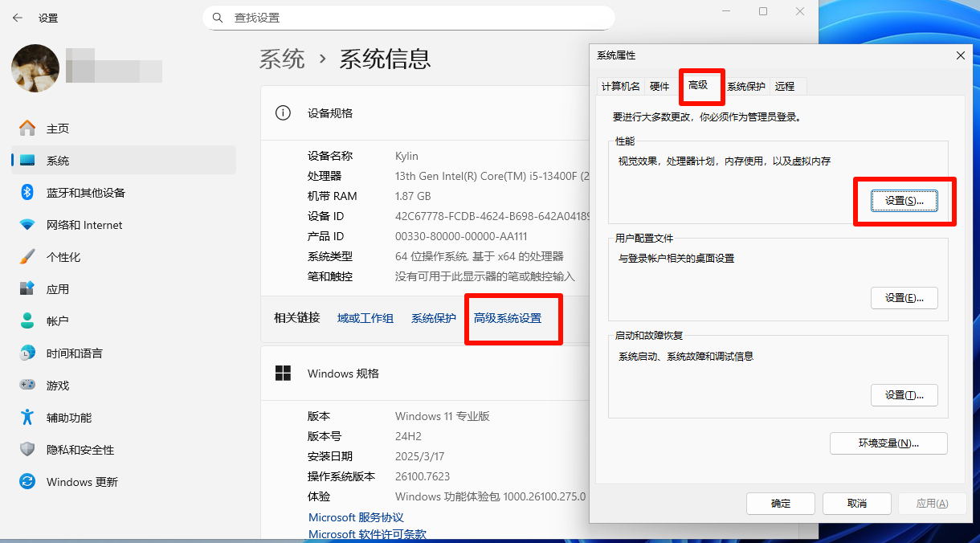Dismiss dialog with 取消 button
The height and width of the screenshot is (543, 980).
pos(857,504)
